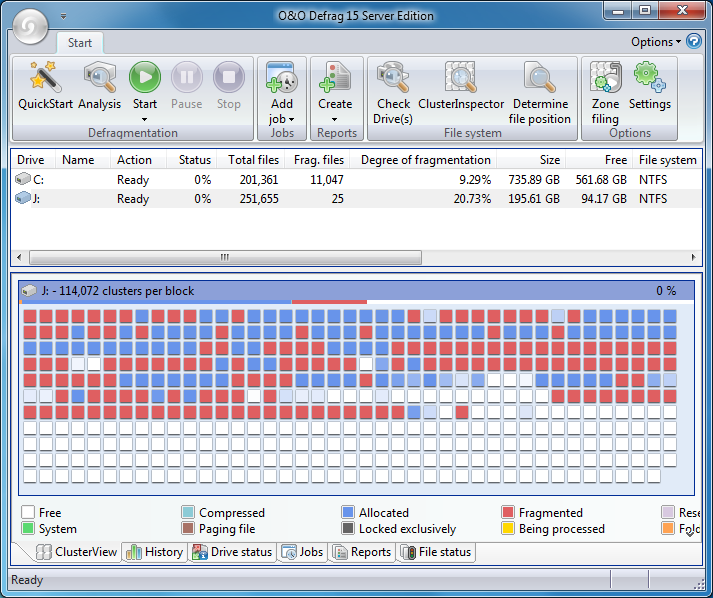The height and width of the screenshot is (598, 713).
Task: Click the 195.61 GB size cell
Action: (534, 199)
